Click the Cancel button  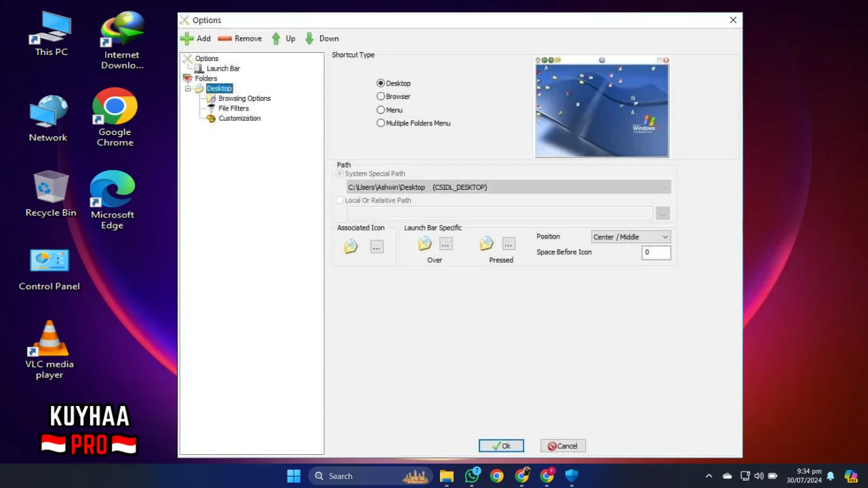tap(563, 446)
